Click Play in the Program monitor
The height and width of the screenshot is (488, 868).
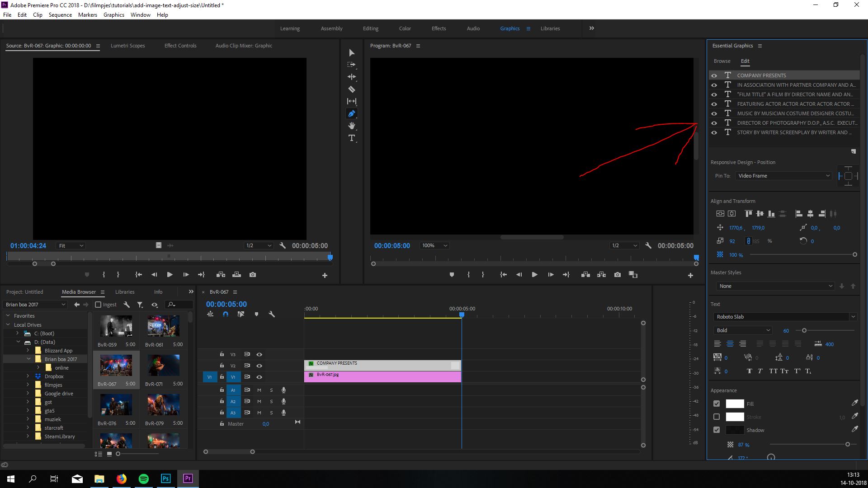pos(534,275)
